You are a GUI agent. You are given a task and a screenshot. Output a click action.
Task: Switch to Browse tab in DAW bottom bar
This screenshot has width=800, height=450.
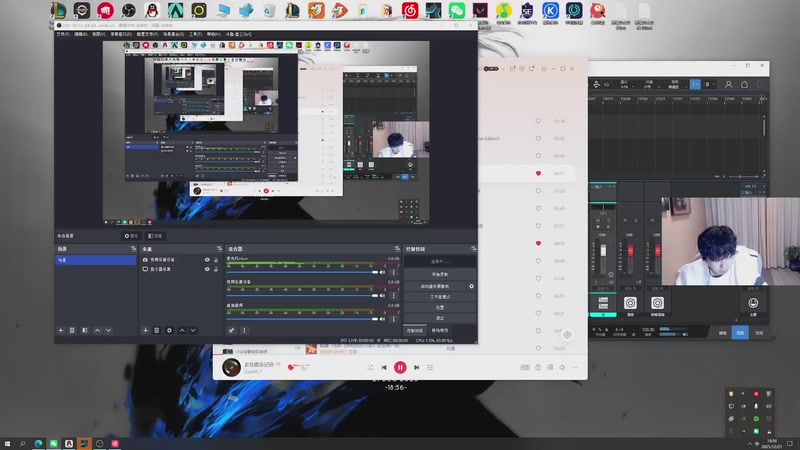pyautogui.click(x=759, y=333)
